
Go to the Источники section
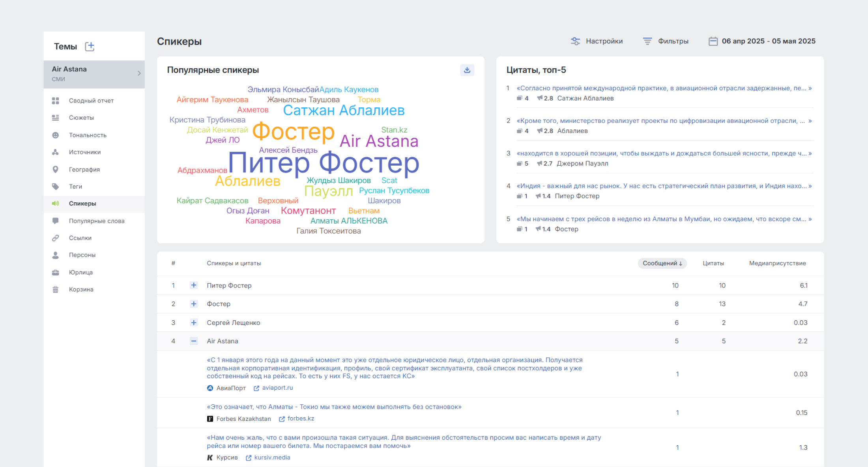(x=85, y=152)
